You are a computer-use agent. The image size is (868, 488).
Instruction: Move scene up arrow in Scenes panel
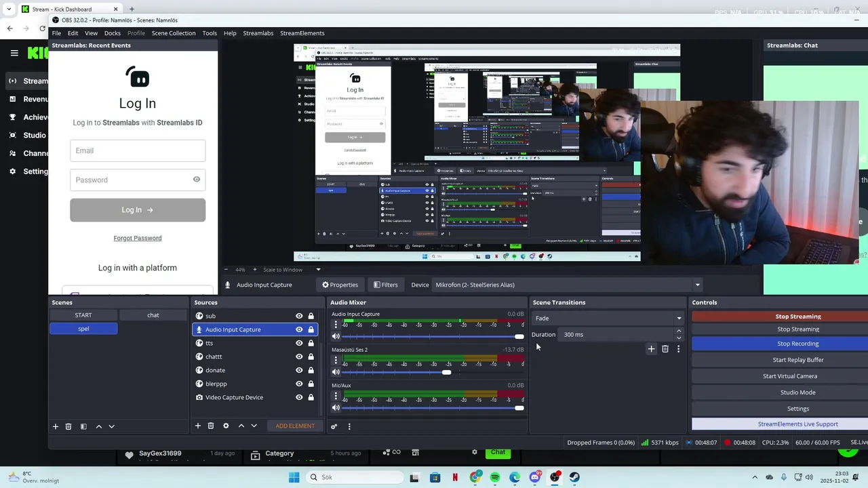coord(99,426)
